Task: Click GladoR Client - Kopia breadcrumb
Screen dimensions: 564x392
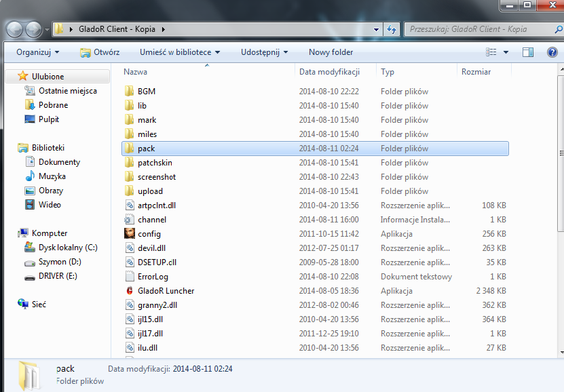Action: [x=117, y=29]
